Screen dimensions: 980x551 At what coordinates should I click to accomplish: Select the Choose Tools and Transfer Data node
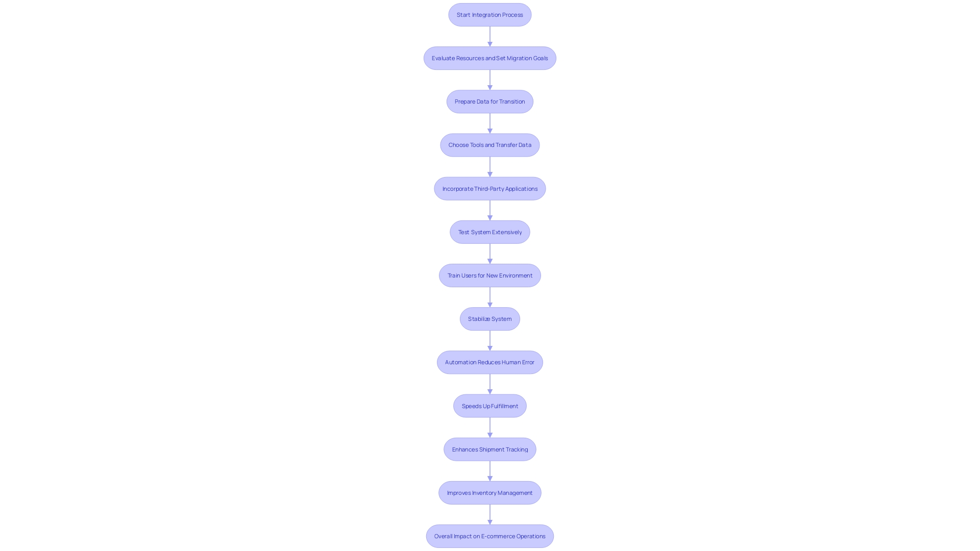[489, 144]
